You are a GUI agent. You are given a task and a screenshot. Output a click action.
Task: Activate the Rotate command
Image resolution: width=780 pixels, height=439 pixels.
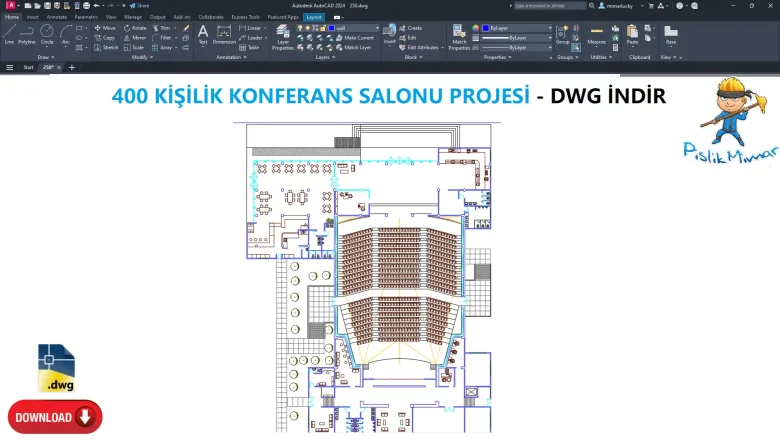pyautogui.click(x=135, y=28)
